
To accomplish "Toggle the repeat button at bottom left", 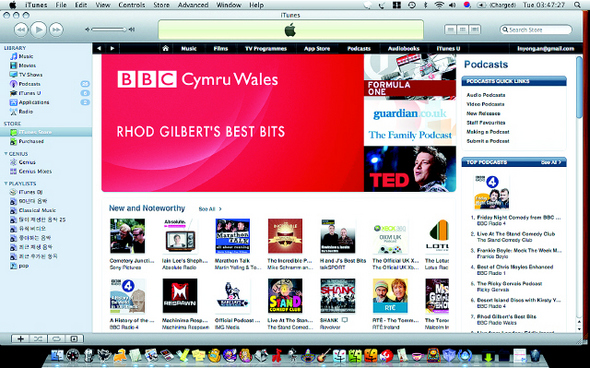I will [x=56, y=339].
